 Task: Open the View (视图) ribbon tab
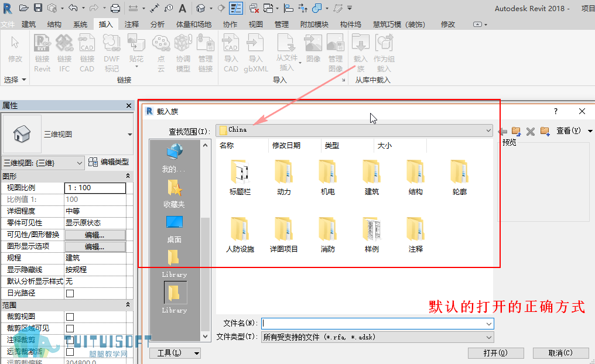point(256,24)
